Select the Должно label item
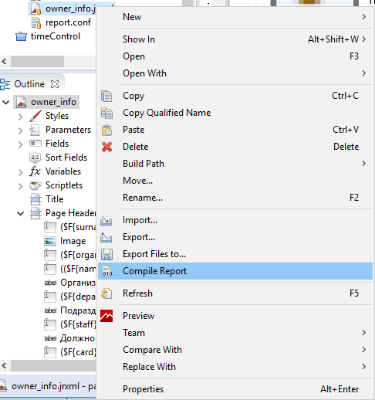The image size is (375, 400). coord(78,338)
